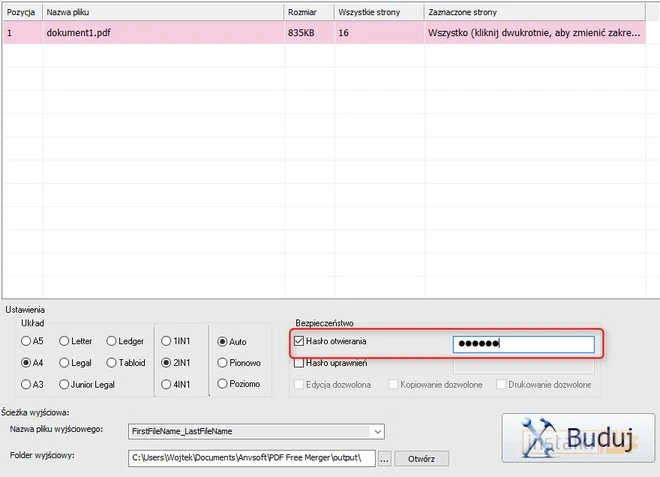Viewport: 660px width, 477px height.
Task: Click the browse folder ellipsis button
Action: click(384, 458)
